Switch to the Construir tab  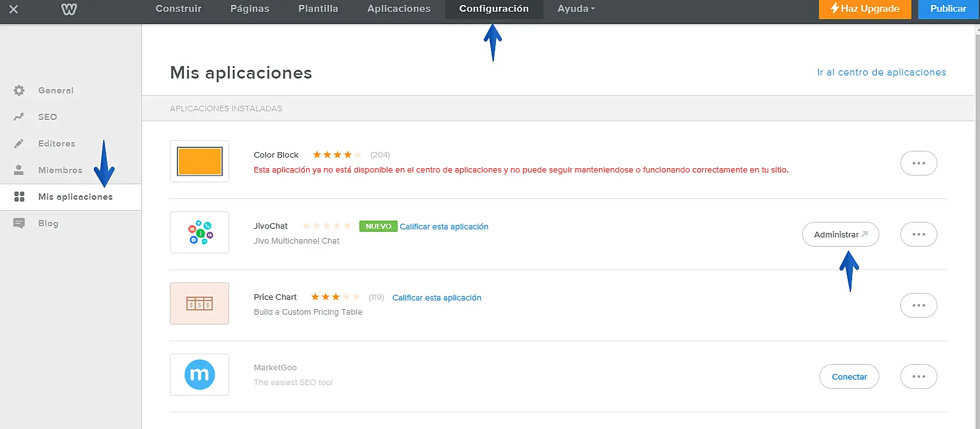click(x=178, y=9)
